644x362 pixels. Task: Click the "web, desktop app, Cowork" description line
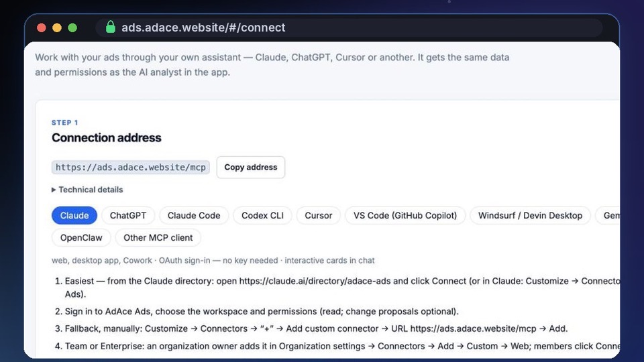click(x=213, y=260)
